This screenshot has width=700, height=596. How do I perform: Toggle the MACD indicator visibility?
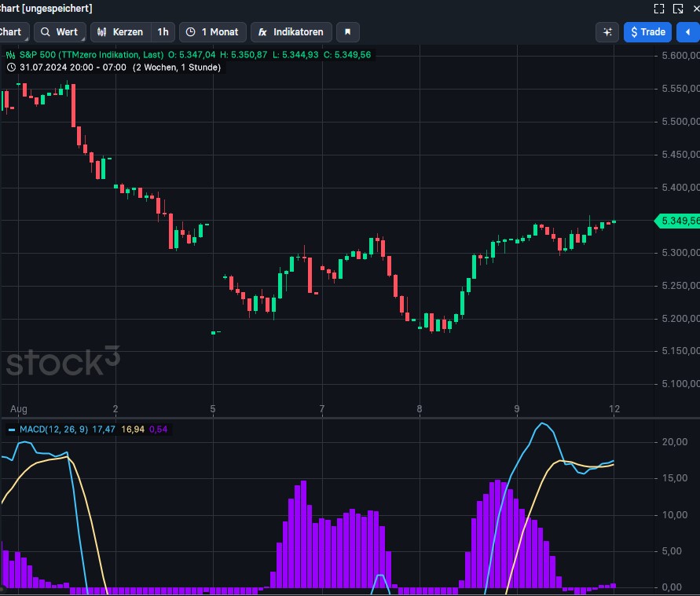coord(9,430)
